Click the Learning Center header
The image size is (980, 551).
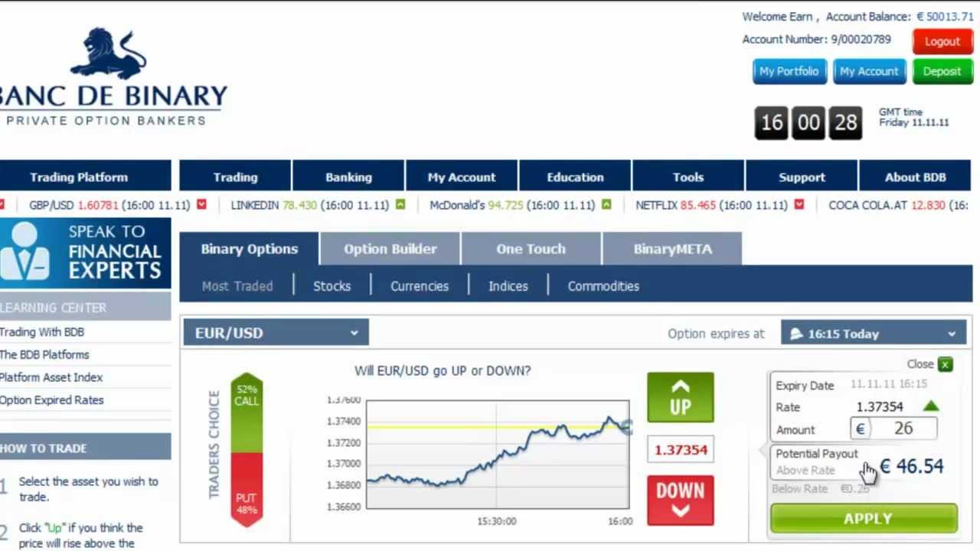[86, 308]
